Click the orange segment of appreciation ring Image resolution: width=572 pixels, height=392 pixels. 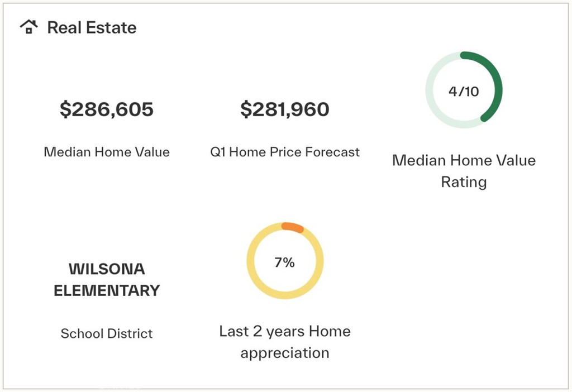pyautogui.click(x=293, y=227)
